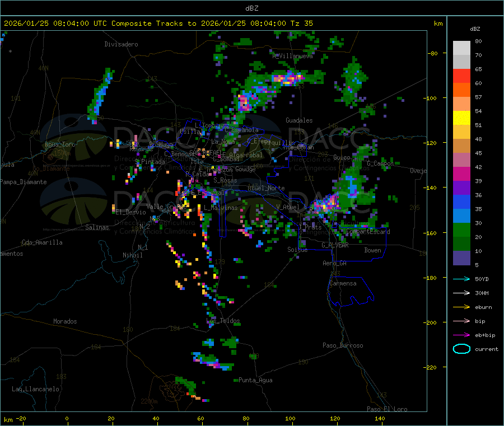Screen dimensions: 504x426
Task: Click the 'A_Villanueva' map label
Action: 292,56
